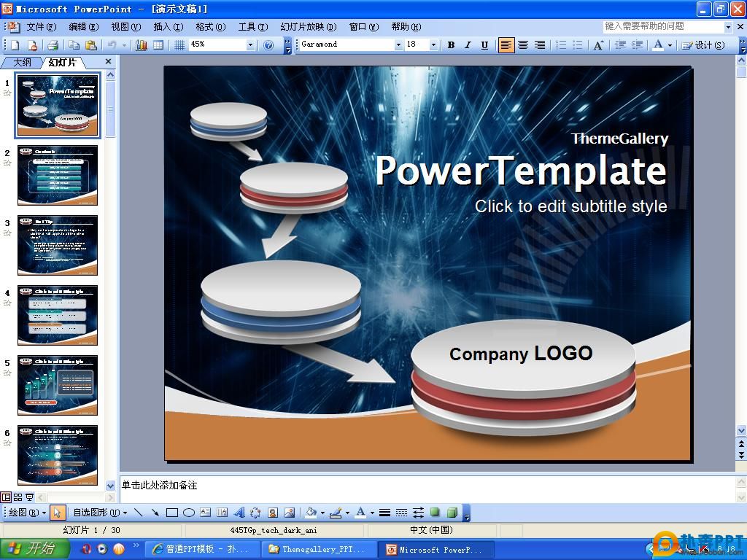Decrease indent level icon
This screenshot has width=747, height=560.
point(620,44)
